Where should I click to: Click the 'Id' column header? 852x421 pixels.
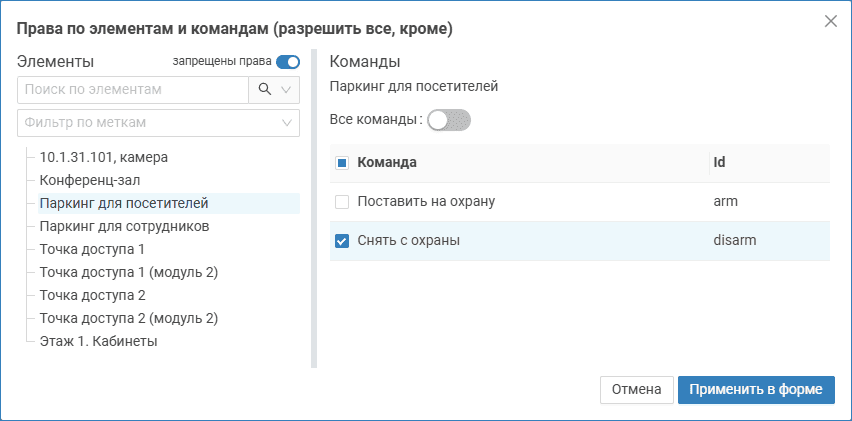719,163
